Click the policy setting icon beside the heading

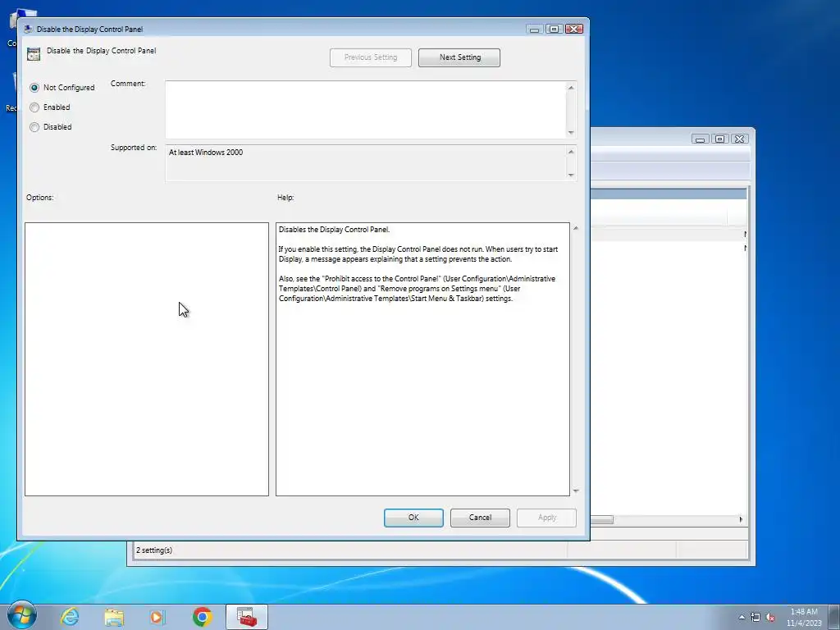34,53
